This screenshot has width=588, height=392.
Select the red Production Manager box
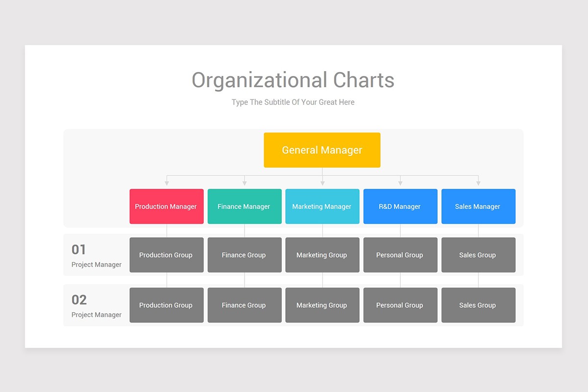coord(166,206)
